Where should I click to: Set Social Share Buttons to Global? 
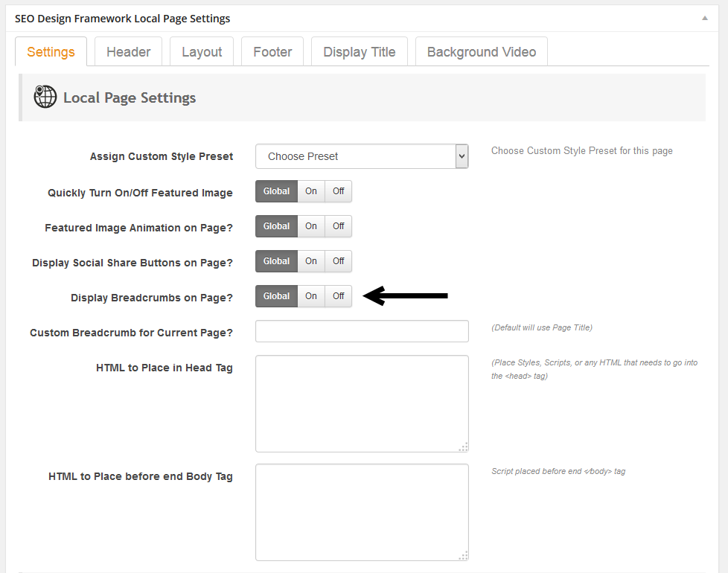pos(276,261)
